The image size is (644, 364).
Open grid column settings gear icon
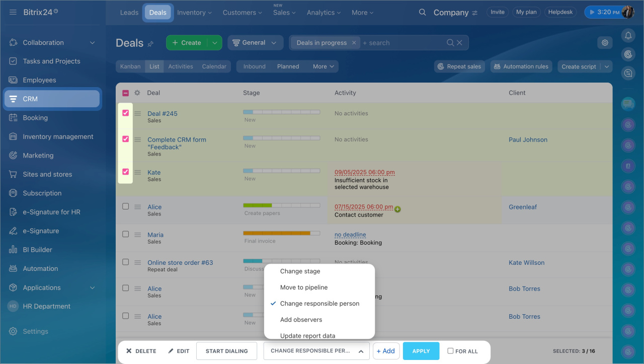click(x=137, y=93)
